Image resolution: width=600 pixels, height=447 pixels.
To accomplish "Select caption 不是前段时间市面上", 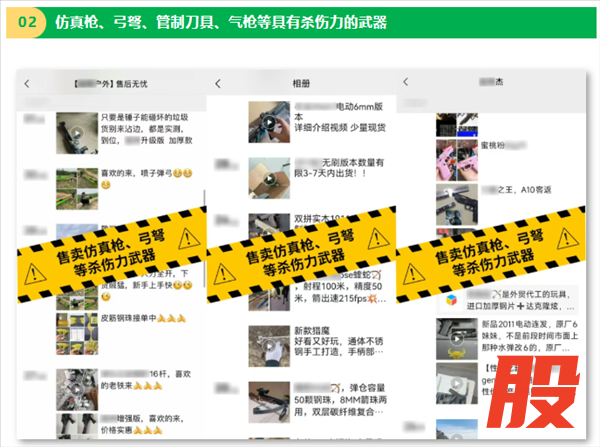I will pos(542,336).
